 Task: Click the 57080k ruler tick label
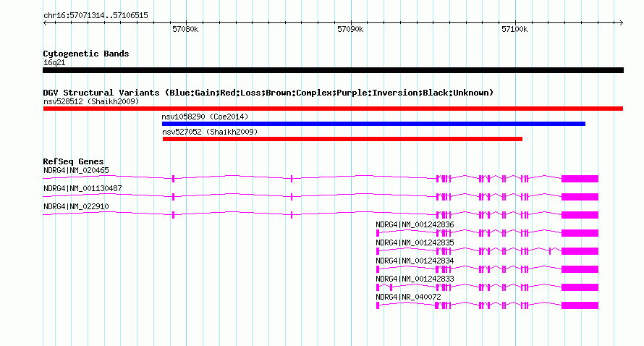[185, 30]
